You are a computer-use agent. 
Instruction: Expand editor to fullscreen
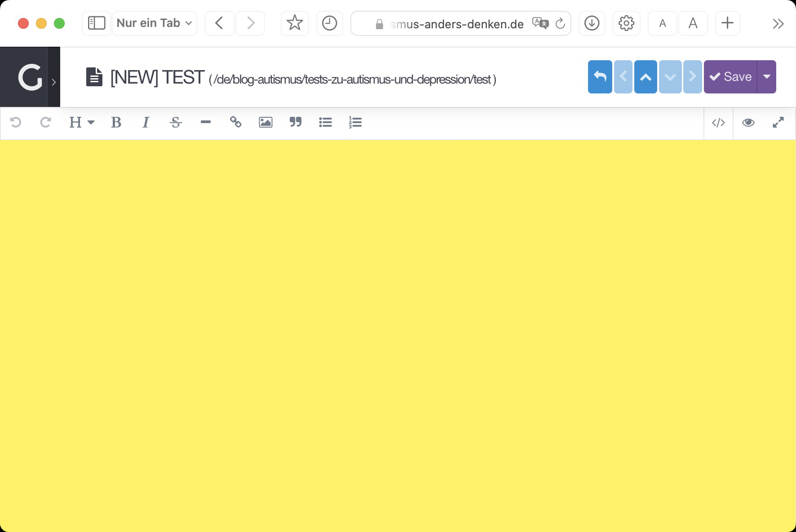(778, 122)
